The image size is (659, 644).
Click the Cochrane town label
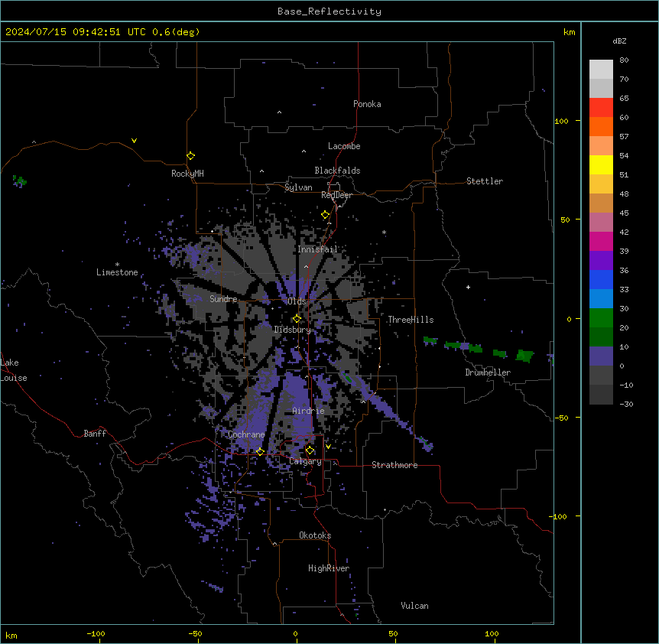tap(246, 434)
